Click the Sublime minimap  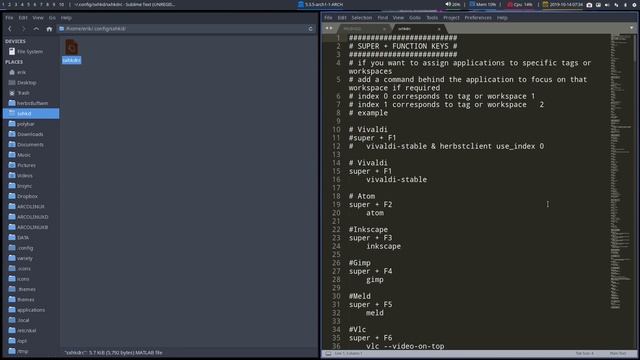point(622,171)
